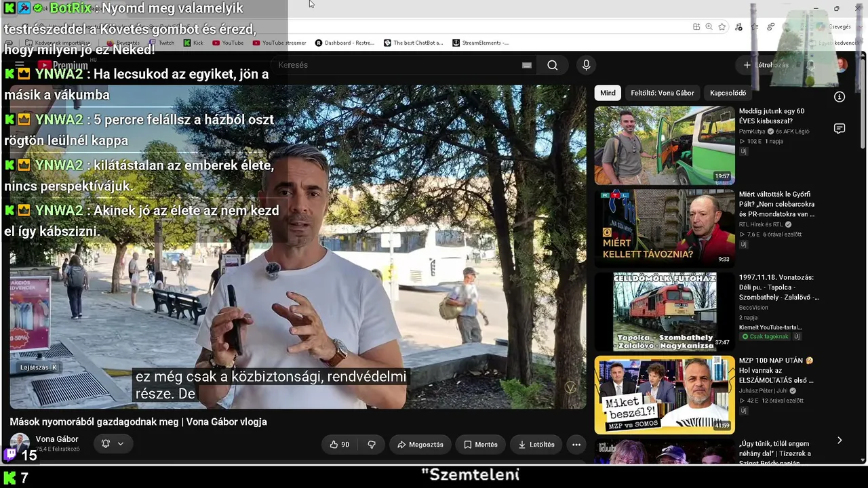Click the PamKutya channel name
This screenshot has height=488, width=868.
click(753, 131)
